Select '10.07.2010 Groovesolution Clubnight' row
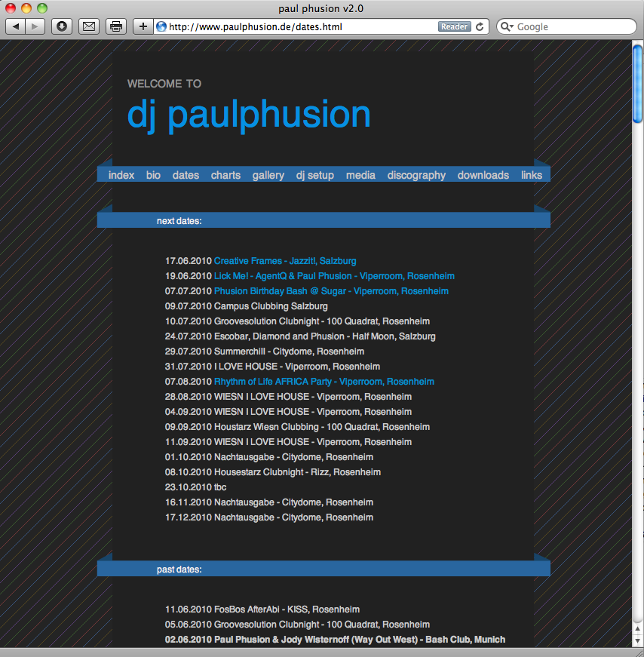The width and height of the screenshot is (644, 657). click(297, 321)
